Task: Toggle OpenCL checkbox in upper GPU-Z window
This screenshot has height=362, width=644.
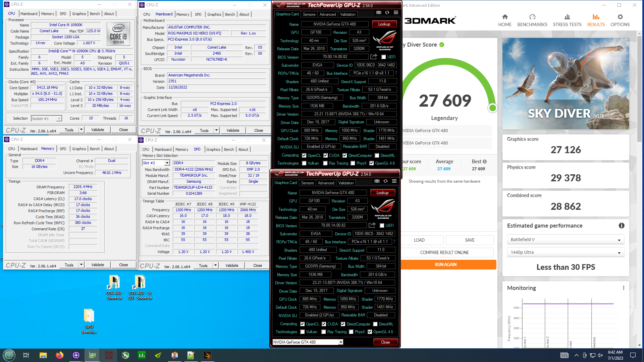Action: (x=304, y=156)
